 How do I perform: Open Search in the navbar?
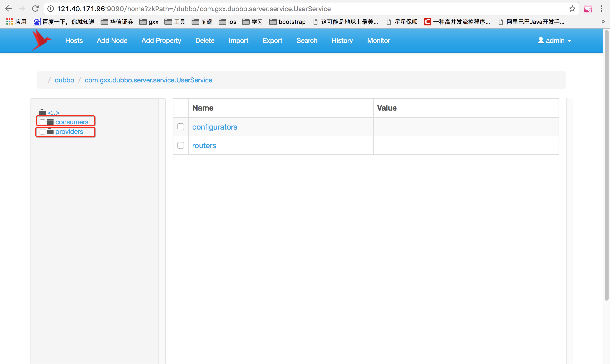[x=307, y=40]
